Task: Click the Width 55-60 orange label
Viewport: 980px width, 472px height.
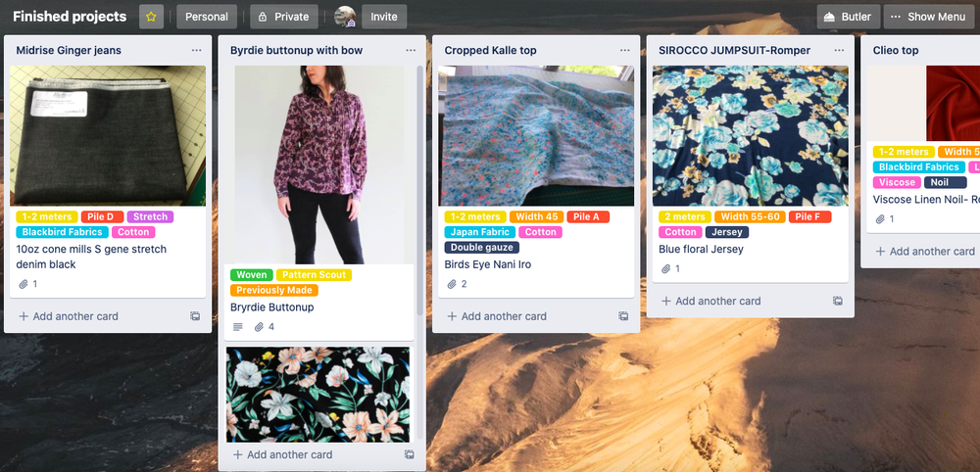Action: pos(750,216)
